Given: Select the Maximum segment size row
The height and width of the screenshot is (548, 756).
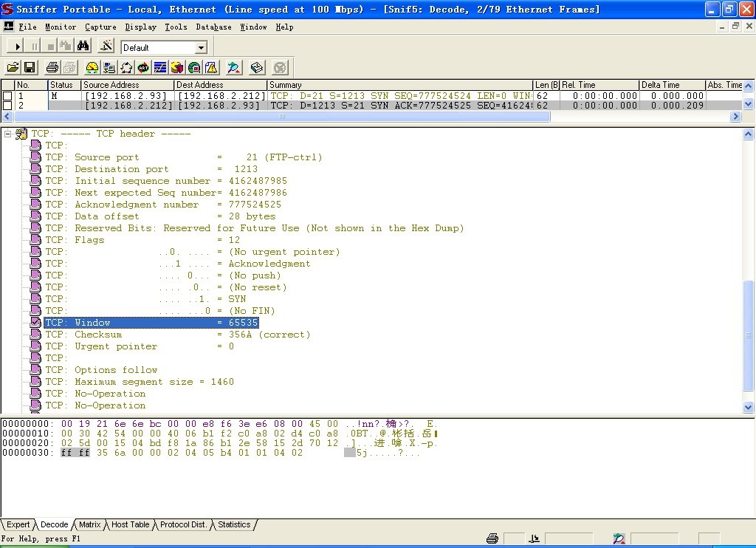Looking at the screenshot, I should coord(140,382).
